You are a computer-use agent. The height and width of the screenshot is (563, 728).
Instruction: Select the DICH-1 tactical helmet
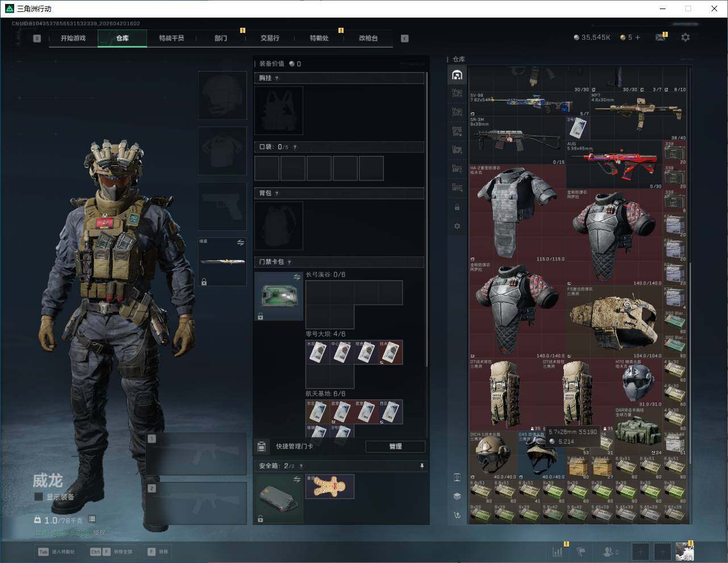493,455
